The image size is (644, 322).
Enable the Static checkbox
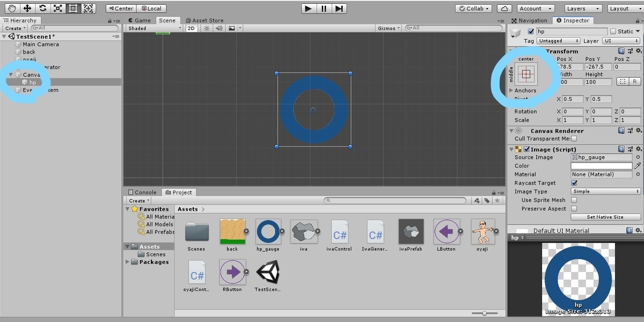pos(613,32)
